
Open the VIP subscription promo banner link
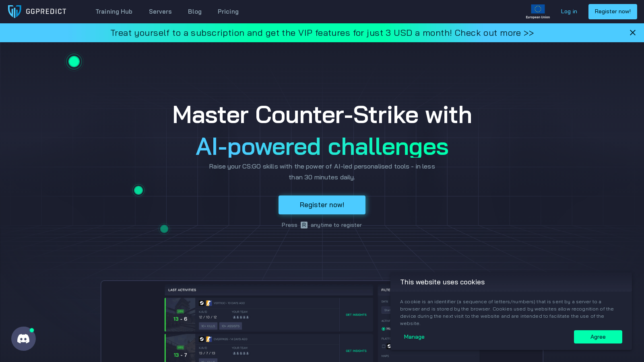[322, 33]
